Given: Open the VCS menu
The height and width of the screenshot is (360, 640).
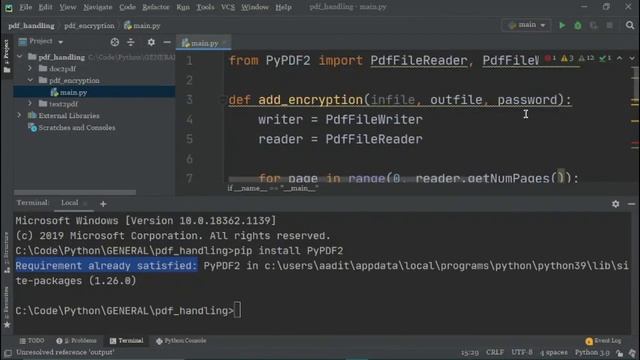Looking at the screenshot, I should (228, 7).
